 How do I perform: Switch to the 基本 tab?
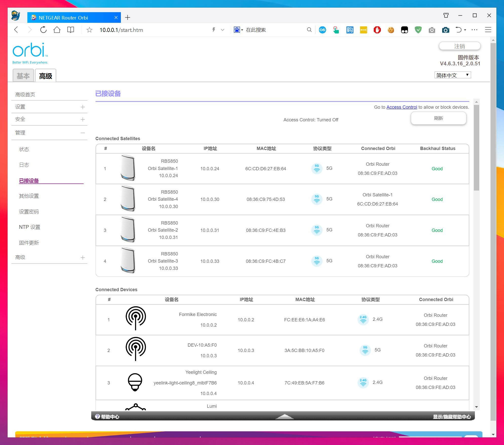point(23,76)
